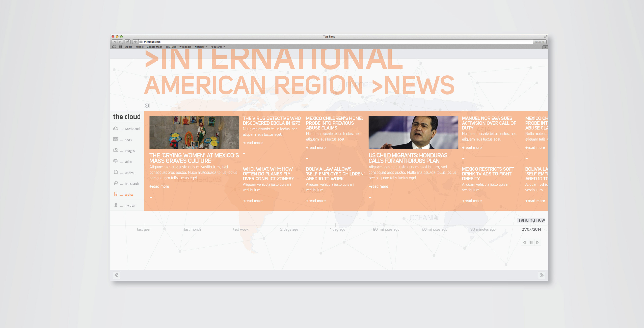Open the Google Maps bookmark
644x328 pixels.
(154, 47)
